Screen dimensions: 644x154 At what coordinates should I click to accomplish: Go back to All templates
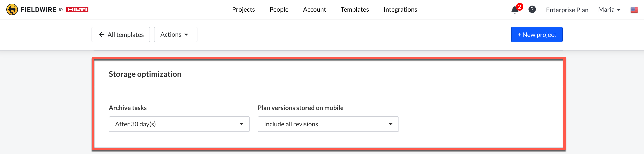pyautogui.click(x=121, y=34)
